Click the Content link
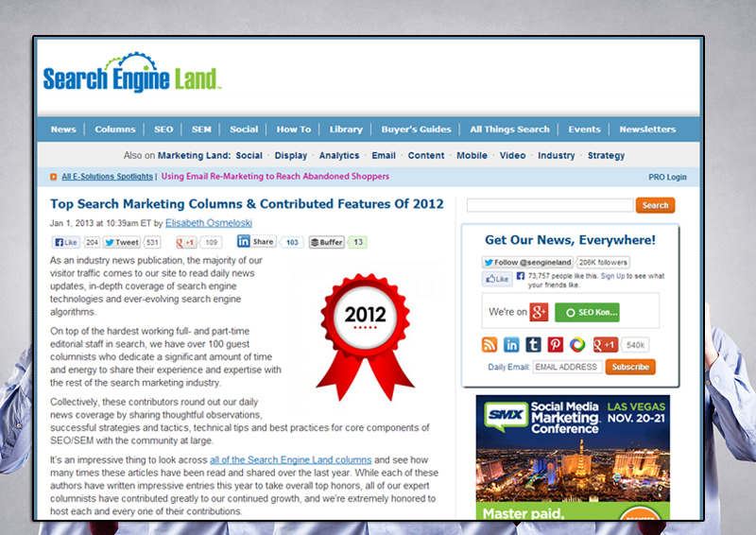This screenshot has height=535, width=756. pyautogui.click(x=426, y=155)
